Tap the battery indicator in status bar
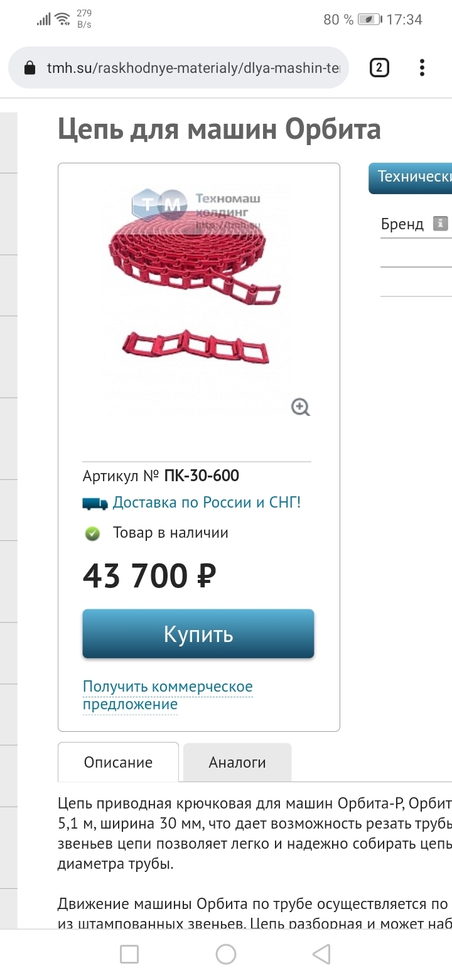The width and height of the screenshot is (452, 980). coord(369,19)
